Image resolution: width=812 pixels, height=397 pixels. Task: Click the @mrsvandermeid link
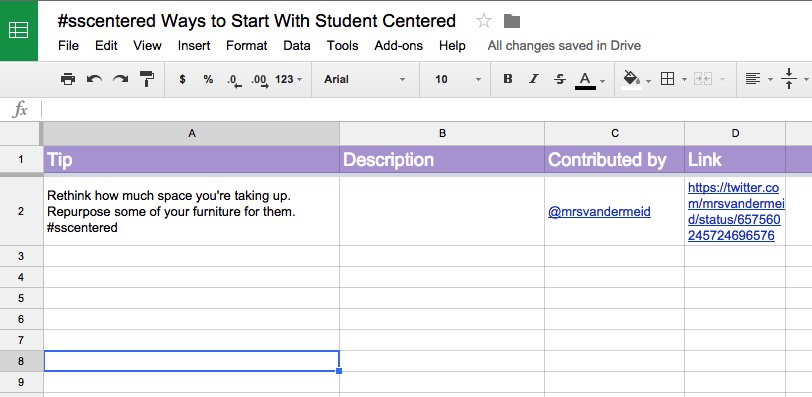click(x=599, y=212)
